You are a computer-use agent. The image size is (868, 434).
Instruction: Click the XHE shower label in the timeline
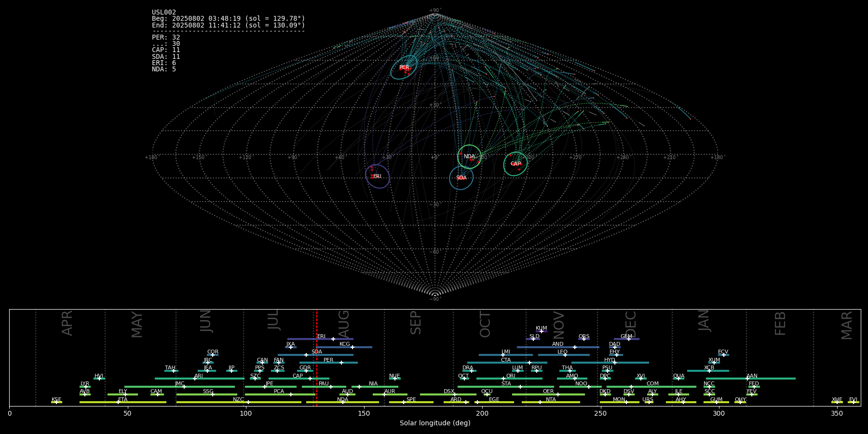tap(837, 400)
